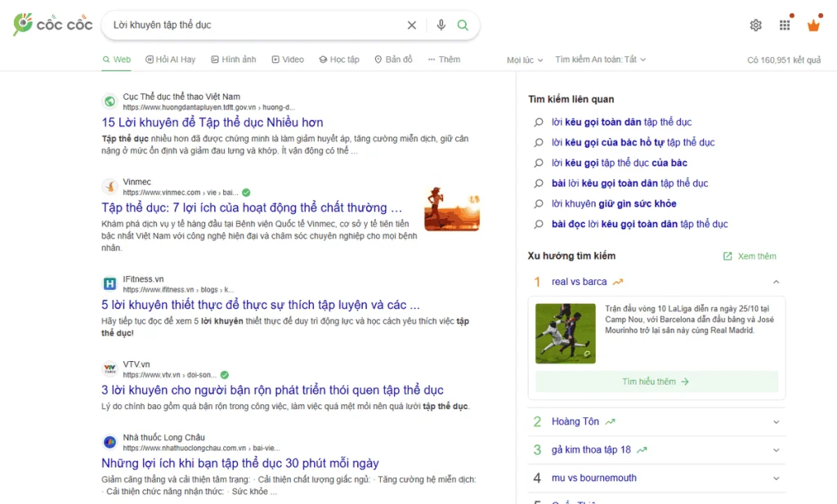Click VTV verified green checkmark badge
The height and width of the screenshot is (504, 837).
225,375
